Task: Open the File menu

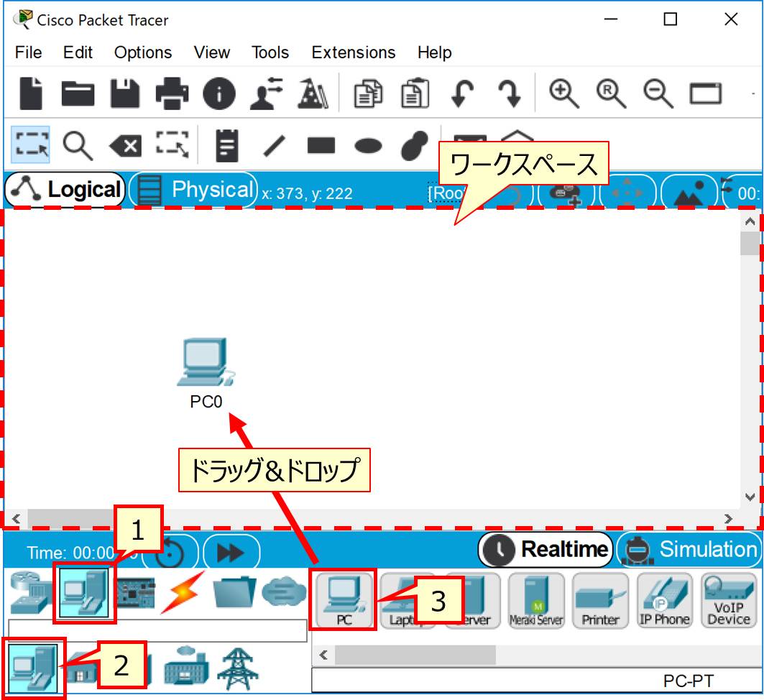Action: pos(28,52)
